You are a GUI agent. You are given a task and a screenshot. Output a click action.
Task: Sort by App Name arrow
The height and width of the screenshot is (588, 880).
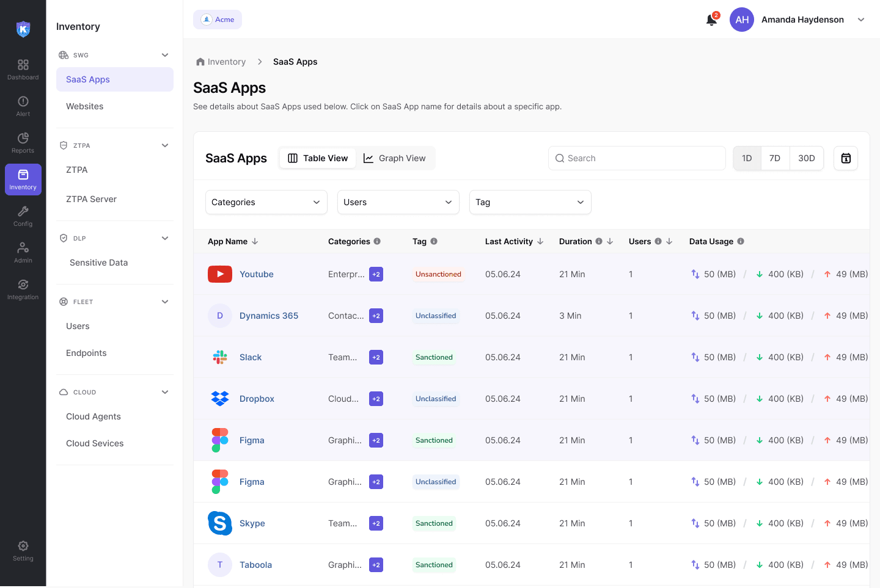pyautogui.click(x=255, y=241)
